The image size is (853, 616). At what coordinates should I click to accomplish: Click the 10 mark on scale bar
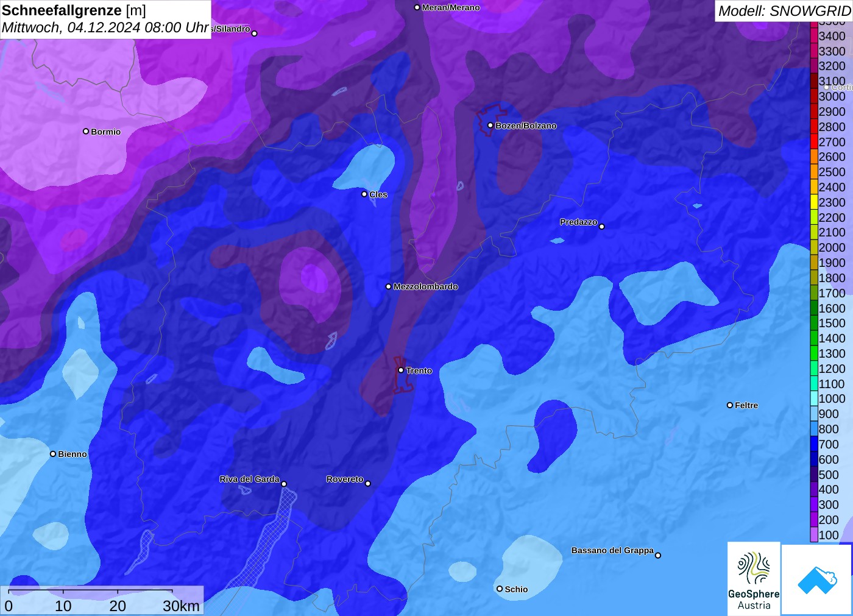click(x=63, y=606)
